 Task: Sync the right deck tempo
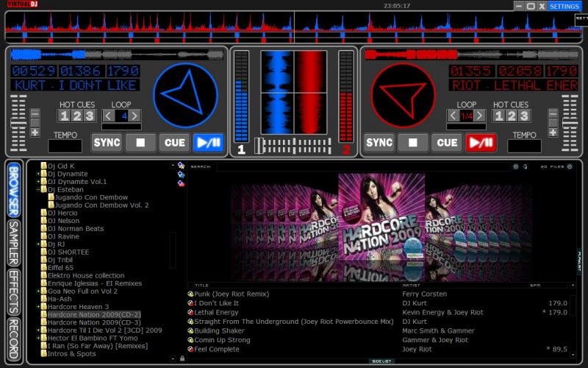379,142
